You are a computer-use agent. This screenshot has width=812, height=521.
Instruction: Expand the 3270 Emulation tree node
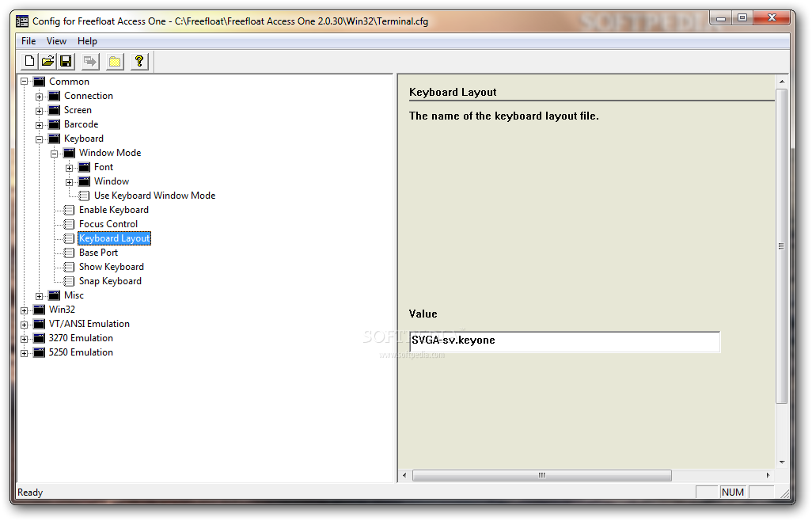(x=24, y=338)
